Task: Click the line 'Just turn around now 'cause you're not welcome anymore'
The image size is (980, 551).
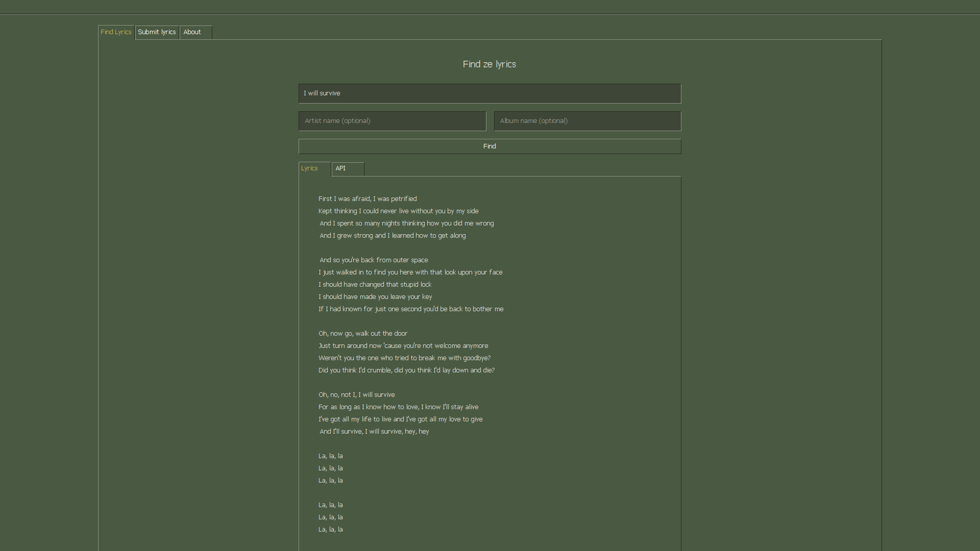Action: [403, 346]
